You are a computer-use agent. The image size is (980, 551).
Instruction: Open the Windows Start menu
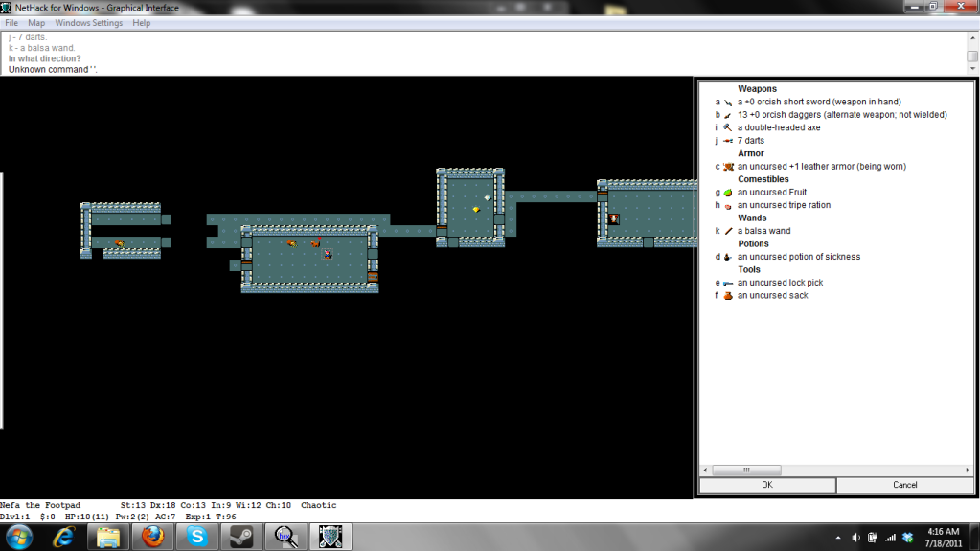click(x=19, y=537)
